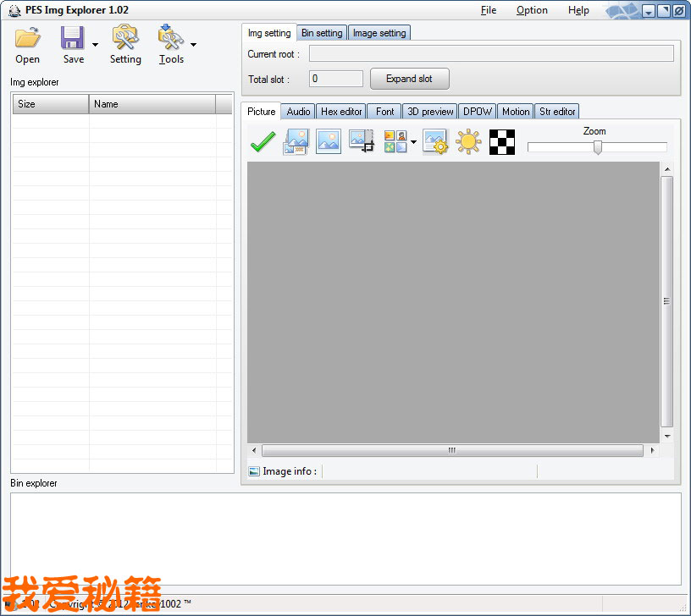The width and height of the screenshot is (691, 616).
Task: Click the Save floppy disk icon
Action: coord(73,39)
